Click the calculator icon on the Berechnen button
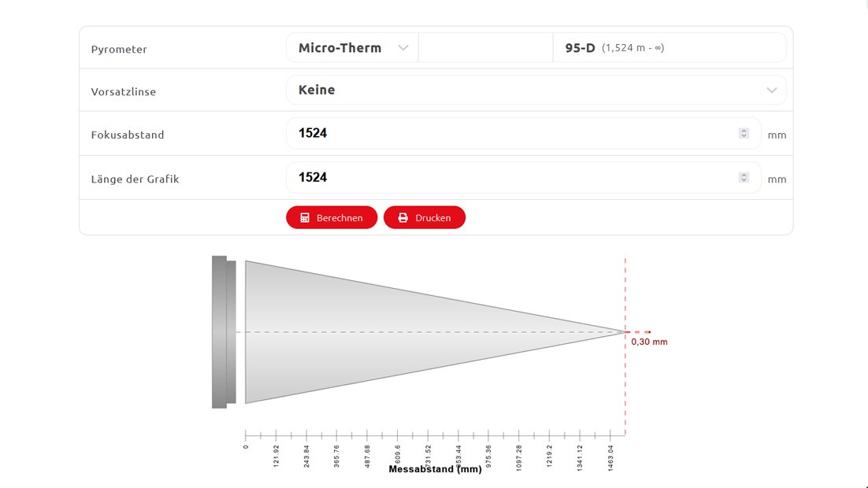Image resolution: width=868 pixels, height=488 pixels. [306, 217]
